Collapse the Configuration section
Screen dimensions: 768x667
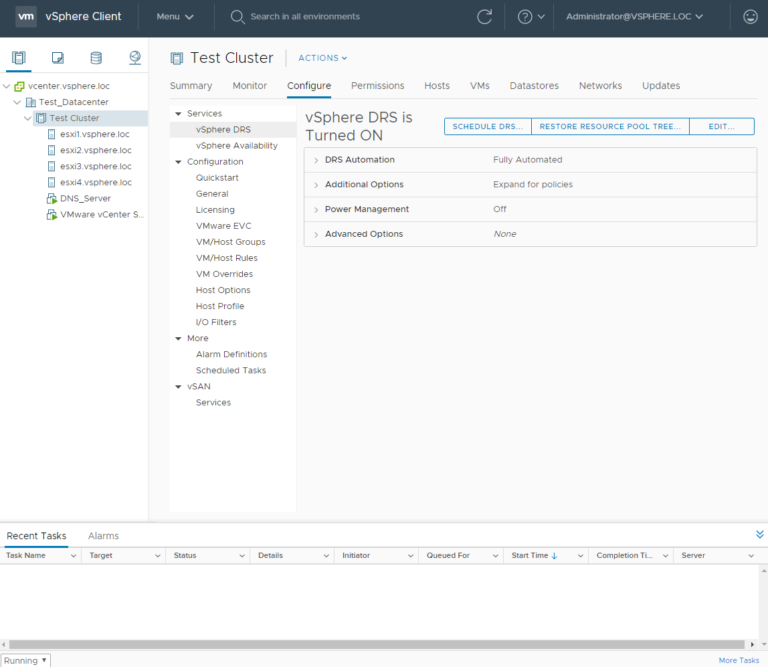pos(178,162)
